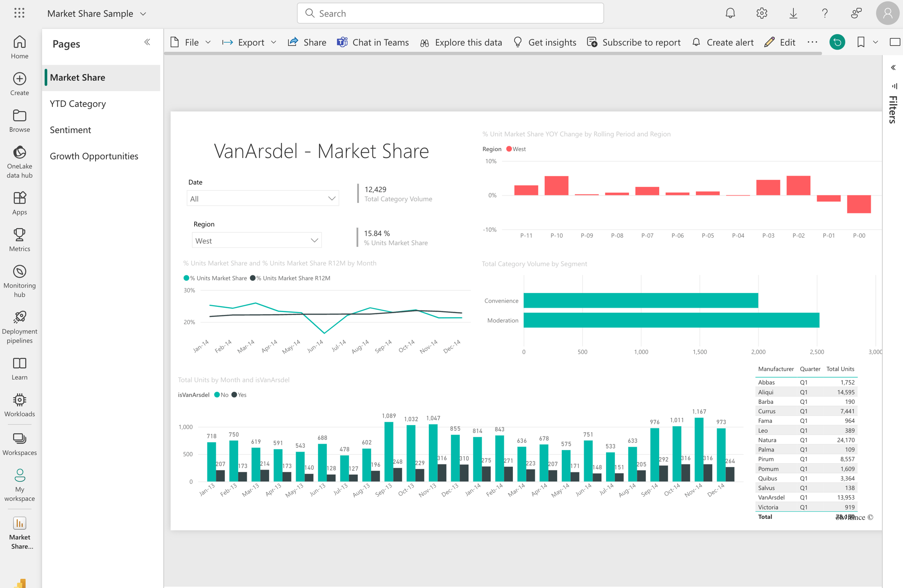Select the Metrics icon in the sidebar
The height and width of the screenshot is (588, 903).
tap(19, 239)
